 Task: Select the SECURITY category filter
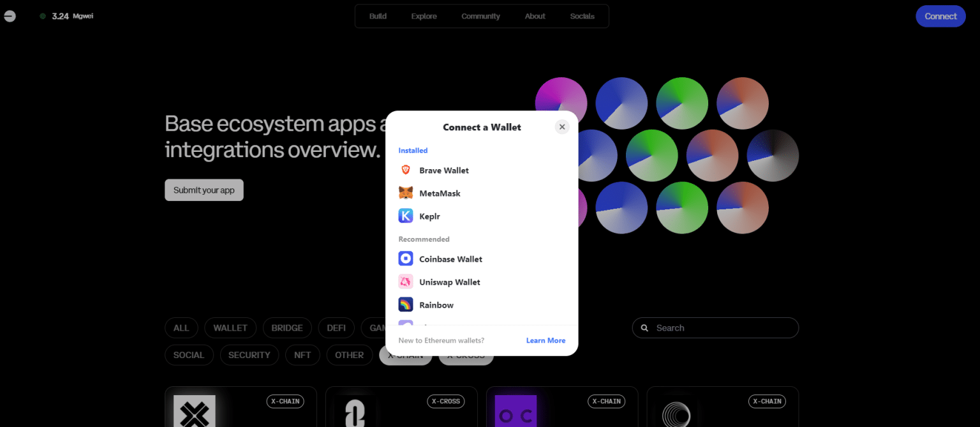[249, 355]
